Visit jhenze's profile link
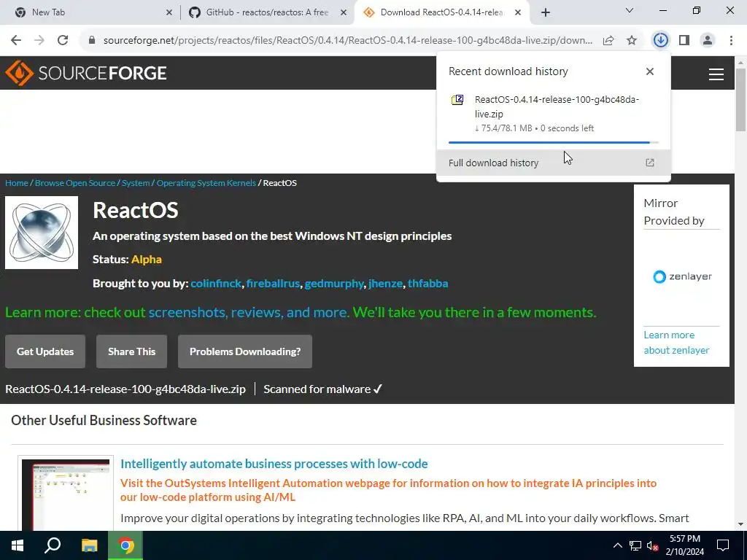 (385, 284)
